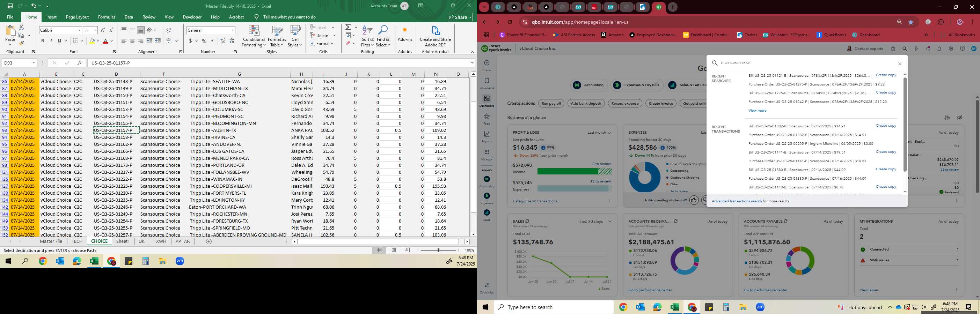Open Excel Developer ribbon tab

tap(192, 17)
